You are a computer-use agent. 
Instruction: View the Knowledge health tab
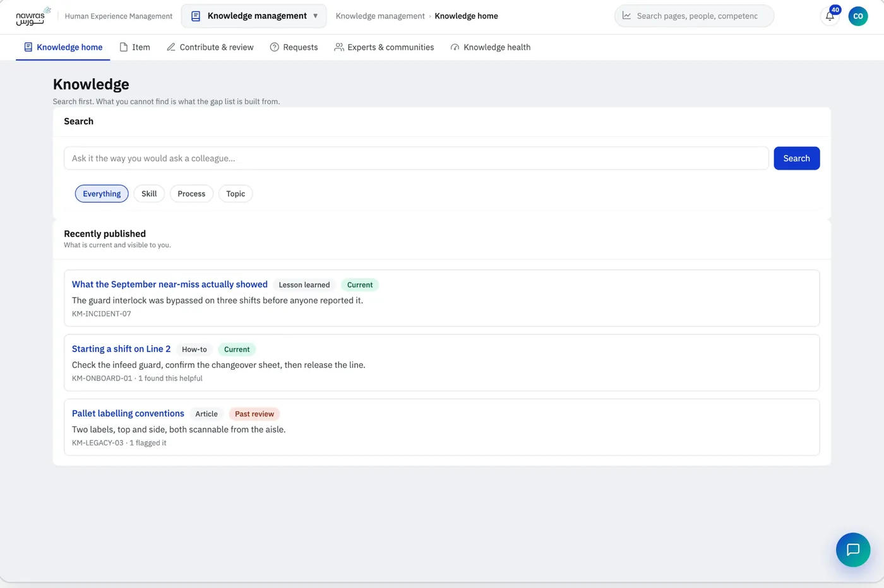click(491, 47)
